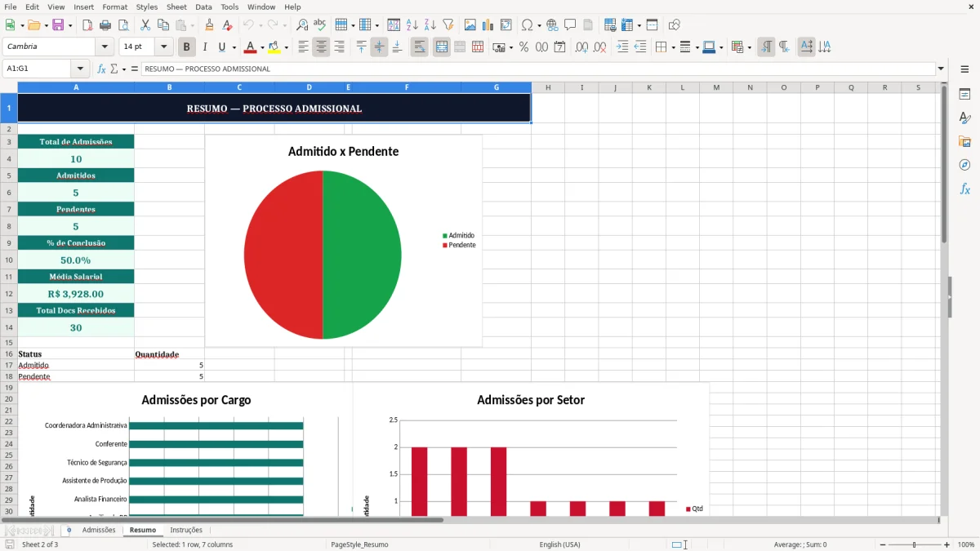This screenshot has width=980, height=551.
Task: Insert Hyperlink globe icon
Action: click(552, 25)
